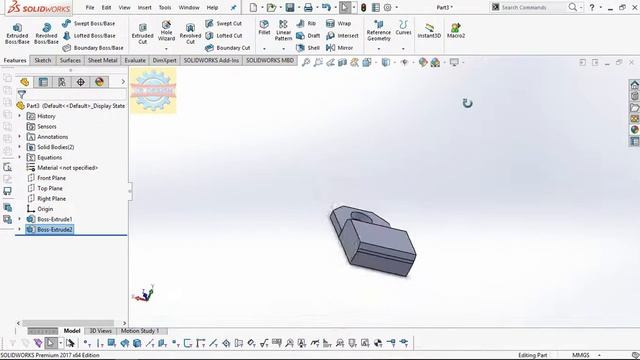Open the DimXpertManager tab
640x360 pixels.
coord(80,82)
